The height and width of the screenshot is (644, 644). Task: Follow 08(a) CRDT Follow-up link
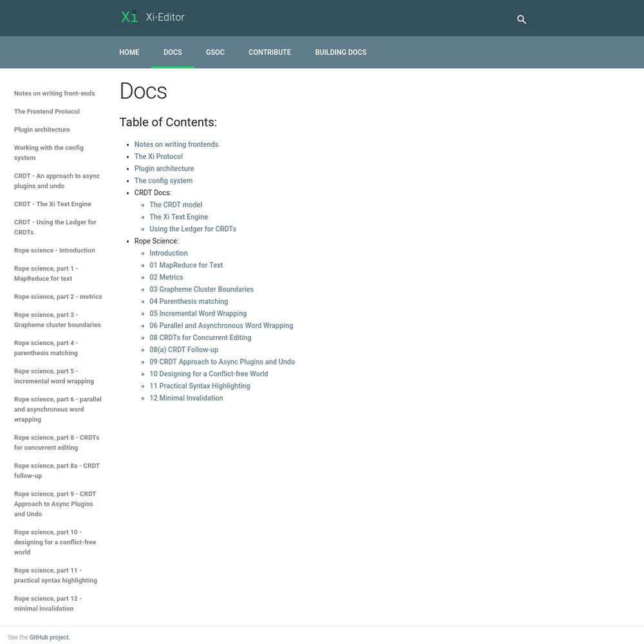coord(184,350)
